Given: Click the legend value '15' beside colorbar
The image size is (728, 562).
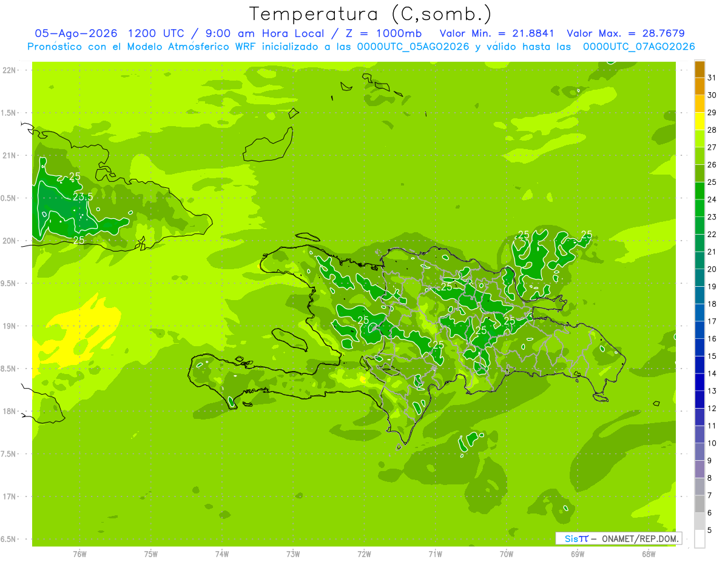Looking at the screenshot, I should (x=712, y=356).
